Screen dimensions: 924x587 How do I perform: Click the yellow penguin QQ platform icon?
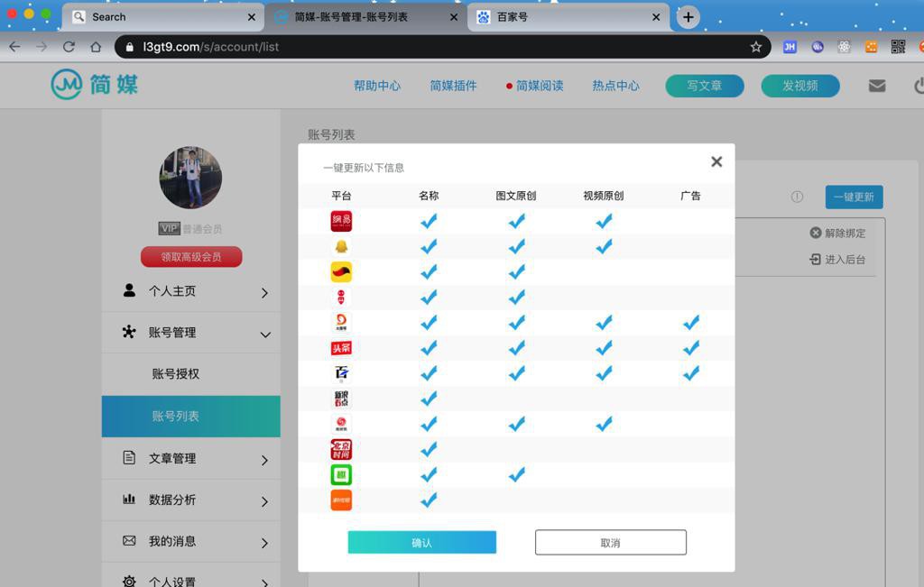pyautogui.click(x=341, y=247)
